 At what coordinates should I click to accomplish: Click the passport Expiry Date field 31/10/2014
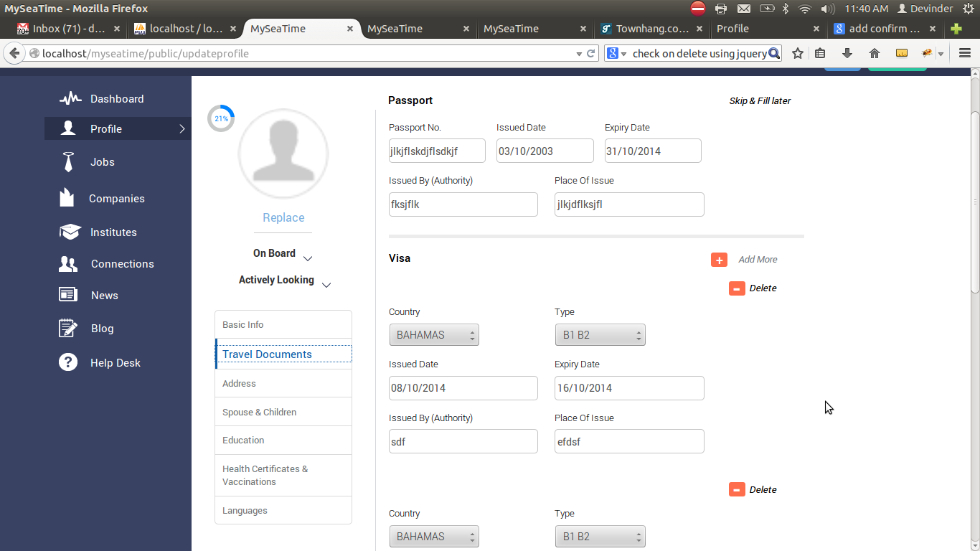(653, 151)
